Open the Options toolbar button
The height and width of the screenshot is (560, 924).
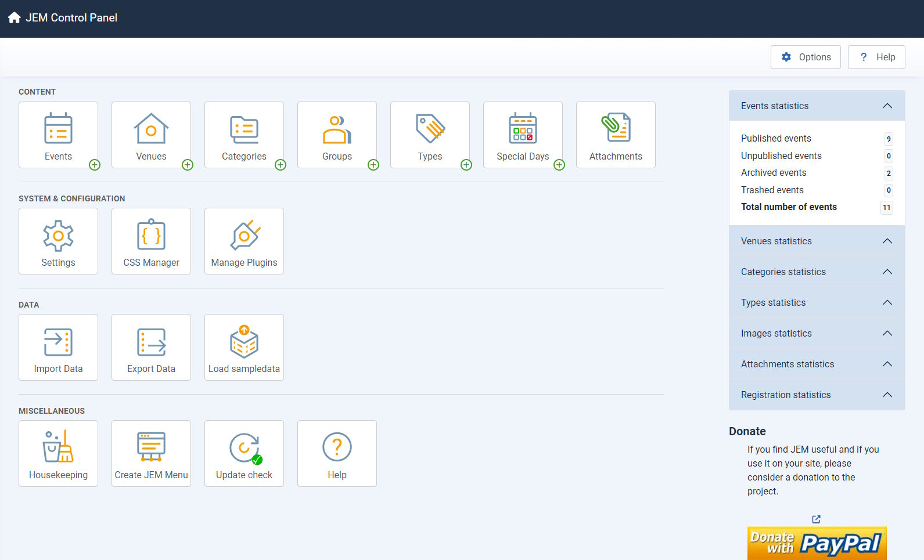tap(806, 57)
